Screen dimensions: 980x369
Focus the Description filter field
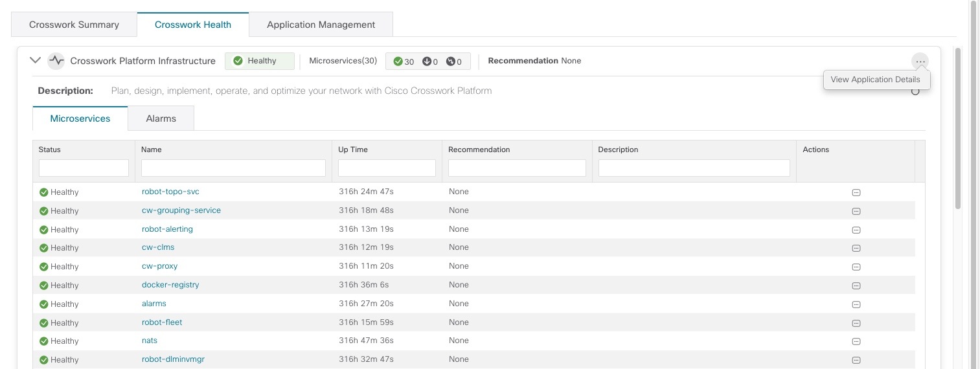coord(694,168)
